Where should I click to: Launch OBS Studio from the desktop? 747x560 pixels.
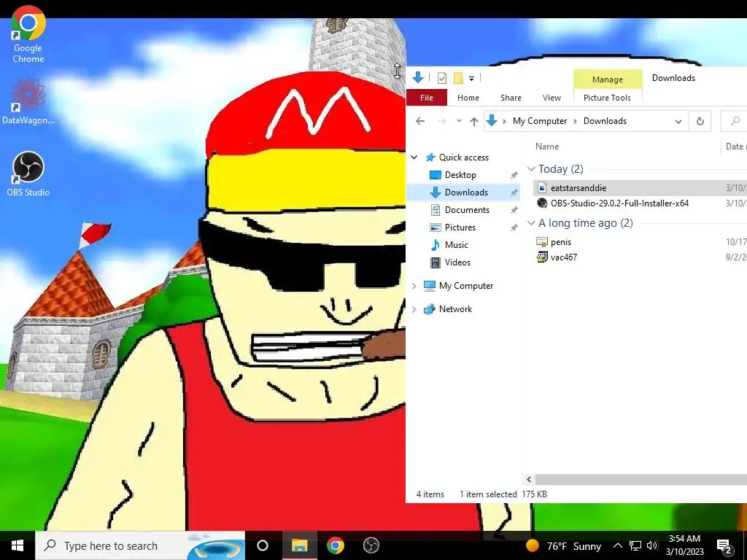coord(28,174)
